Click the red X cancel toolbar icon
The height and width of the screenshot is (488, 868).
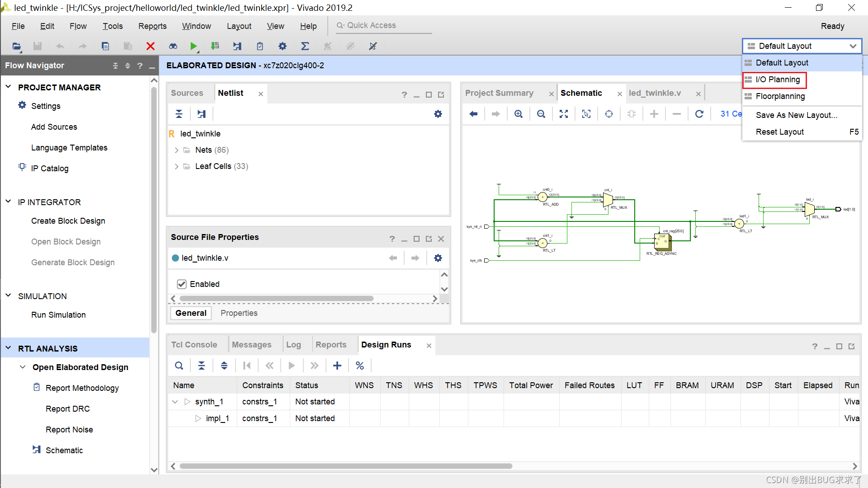click(x=151, y=46)
